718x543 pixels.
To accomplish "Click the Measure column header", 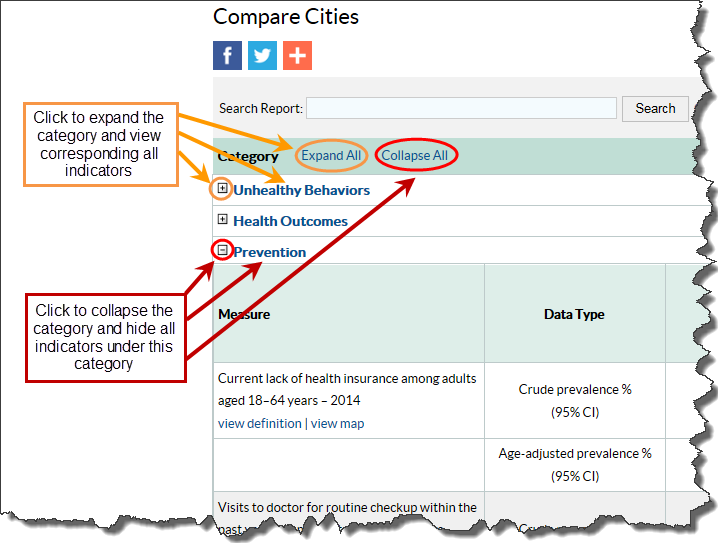I will pos(244,314).
